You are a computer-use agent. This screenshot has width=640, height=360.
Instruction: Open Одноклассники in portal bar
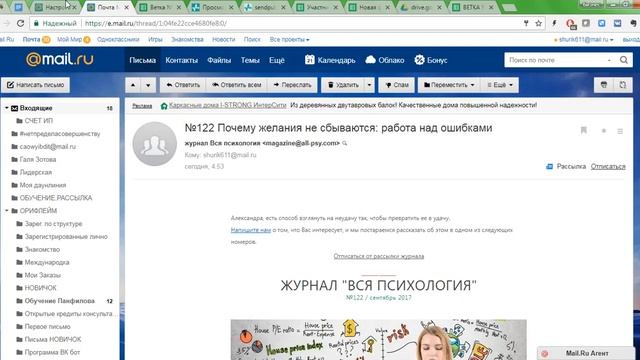pyautogui.click(x=118, y=40)
